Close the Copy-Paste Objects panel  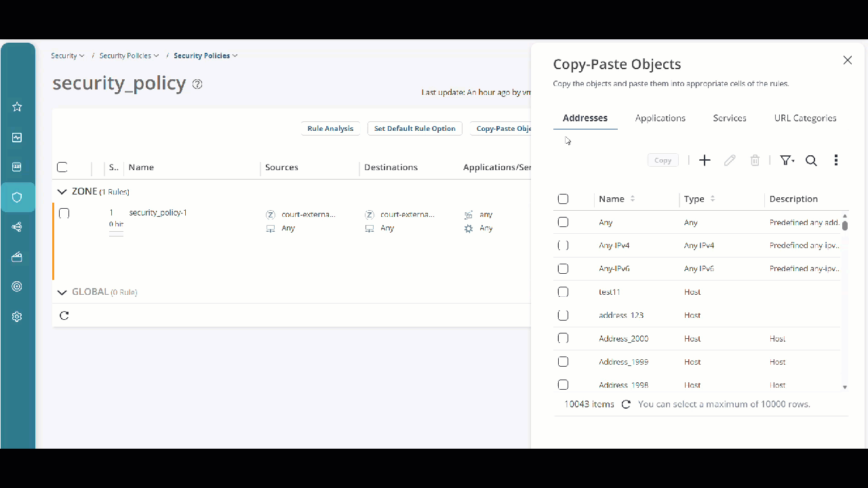(x=848, y=60)
